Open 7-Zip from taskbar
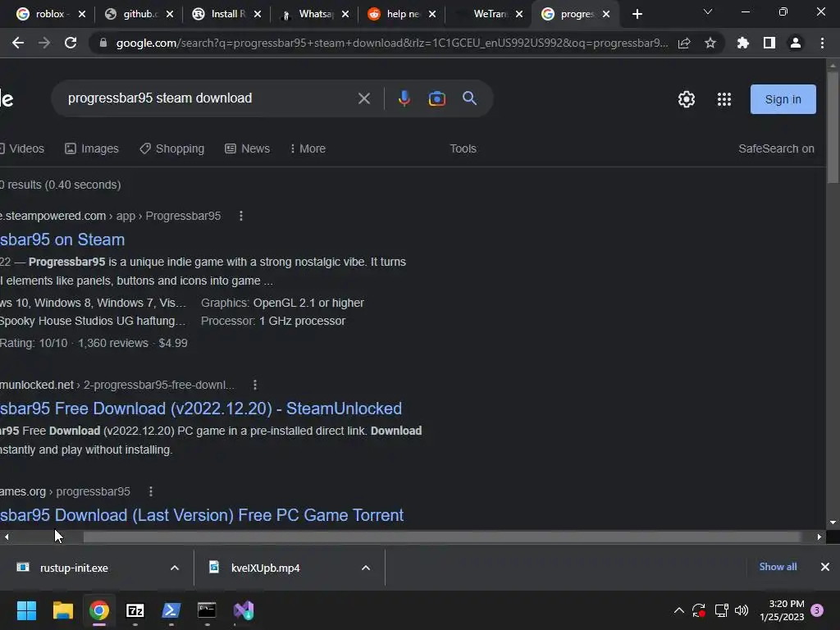 click(135, 610)
